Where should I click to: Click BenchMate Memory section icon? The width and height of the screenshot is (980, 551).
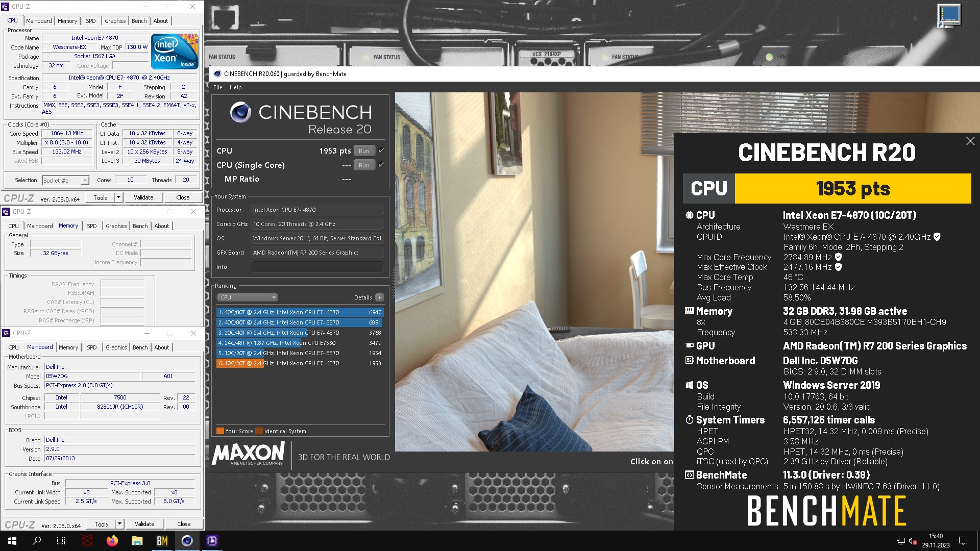tap(689, 311)
